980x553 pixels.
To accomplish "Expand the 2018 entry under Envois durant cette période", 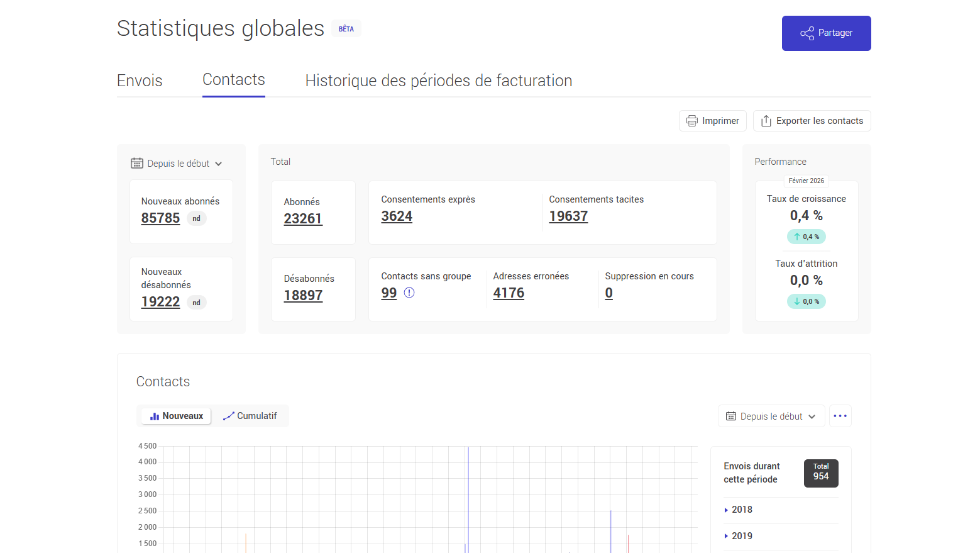I will 742,510.
